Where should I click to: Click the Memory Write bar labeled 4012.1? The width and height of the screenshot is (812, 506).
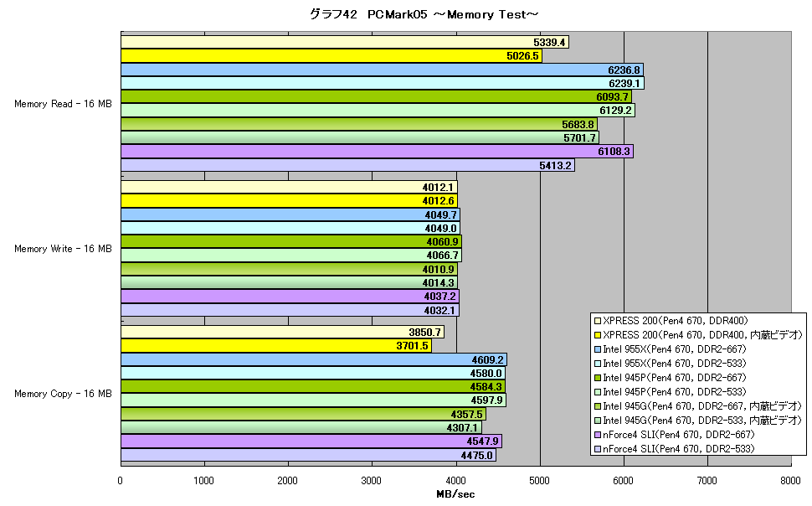289,187
